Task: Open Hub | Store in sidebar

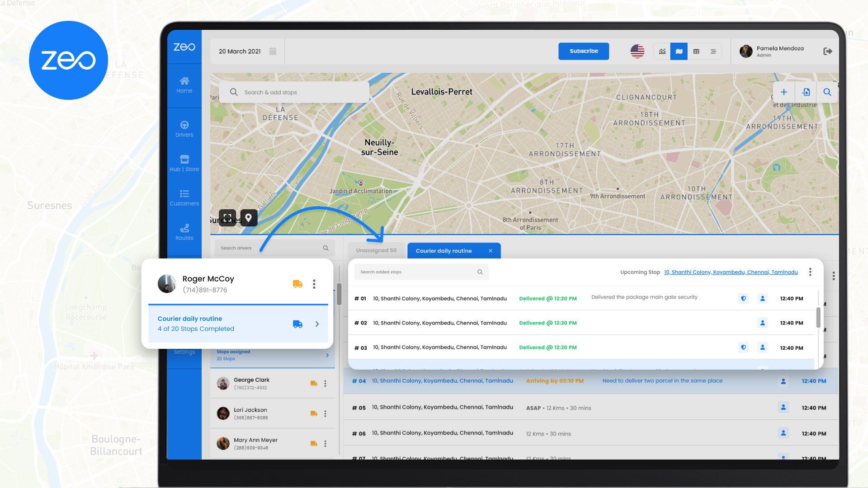Action: pyautogui.click(x=184, y=164)
